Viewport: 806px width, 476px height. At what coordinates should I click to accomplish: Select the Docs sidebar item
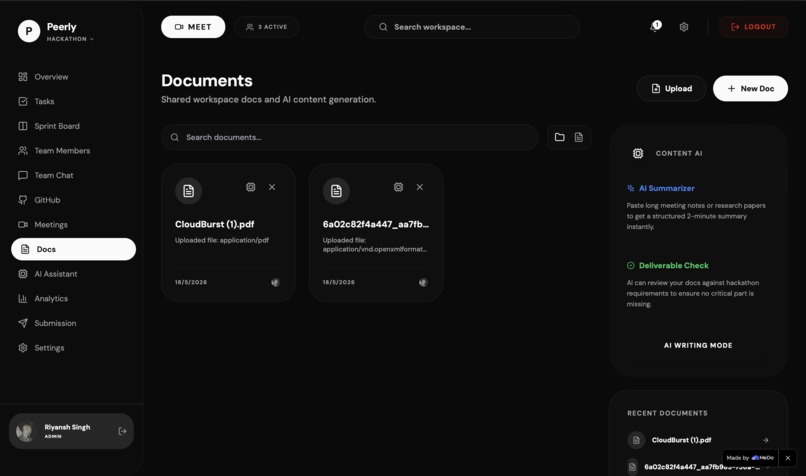click(74, 249)
